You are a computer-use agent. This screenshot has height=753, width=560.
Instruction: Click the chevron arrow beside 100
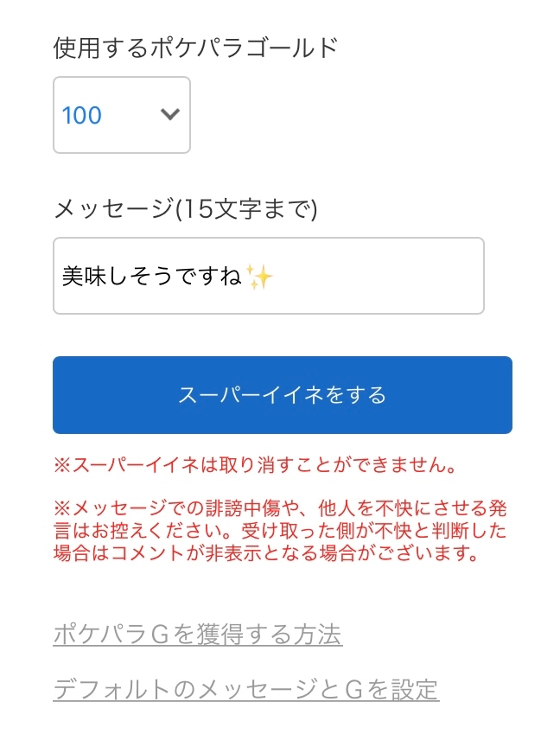[170, 114]
